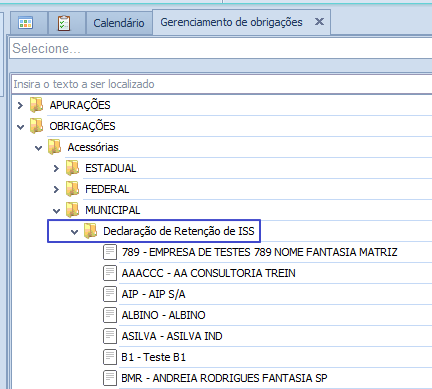Click document icon beside ALBINO - ALBINO
This screenshot has height=389, width=432.
[110, 315]
